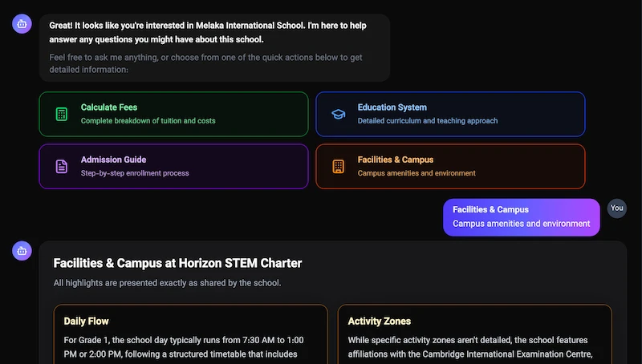Click the "Facilities & Campus at Horizon STEM Charter" heading
642x364 pixels.
pos(177,263)
